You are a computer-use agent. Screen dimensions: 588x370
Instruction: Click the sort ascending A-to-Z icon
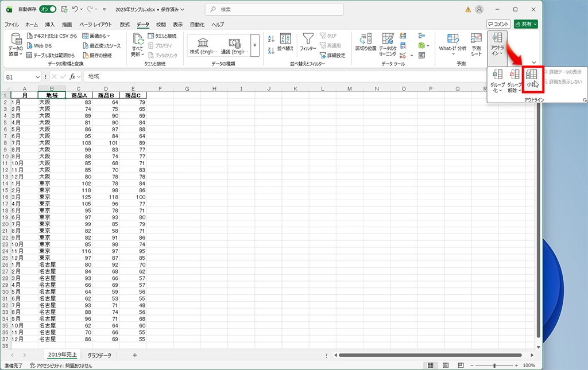tap(271, 38)
